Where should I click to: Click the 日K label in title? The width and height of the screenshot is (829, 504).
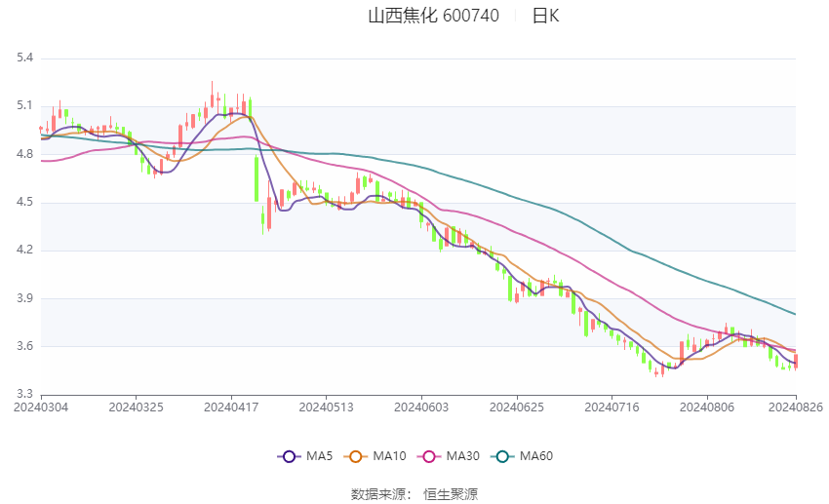(545, 16)
